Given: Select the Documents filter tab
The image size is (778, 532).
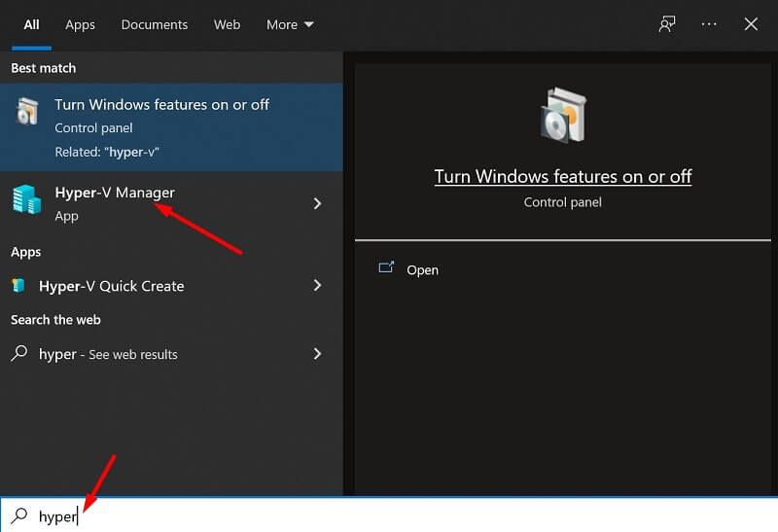Looking at the screenshot, I should point(155,25).
